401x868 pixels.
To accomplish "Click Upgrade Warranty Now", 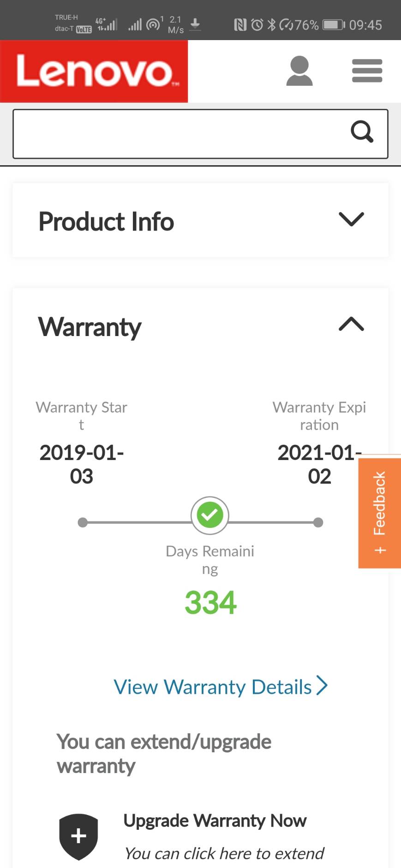I will click(x=215, y=821).
